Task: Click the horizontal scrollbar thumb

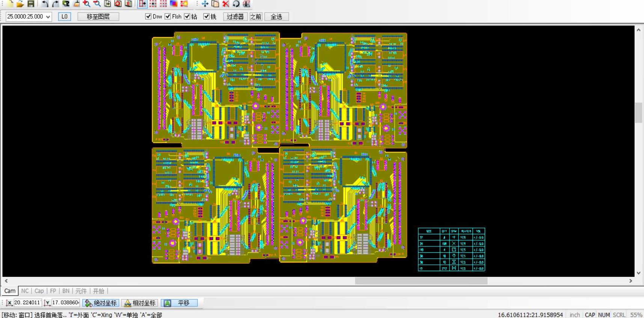Action: pyautogui.click(x=421, y=281)
